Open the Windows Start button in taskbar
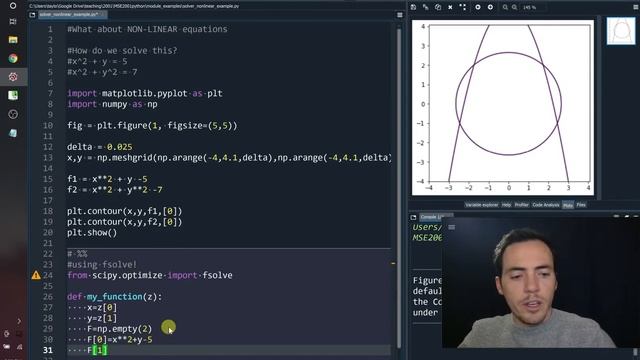Viewport: 640px width, 360px height. point(13,6)
